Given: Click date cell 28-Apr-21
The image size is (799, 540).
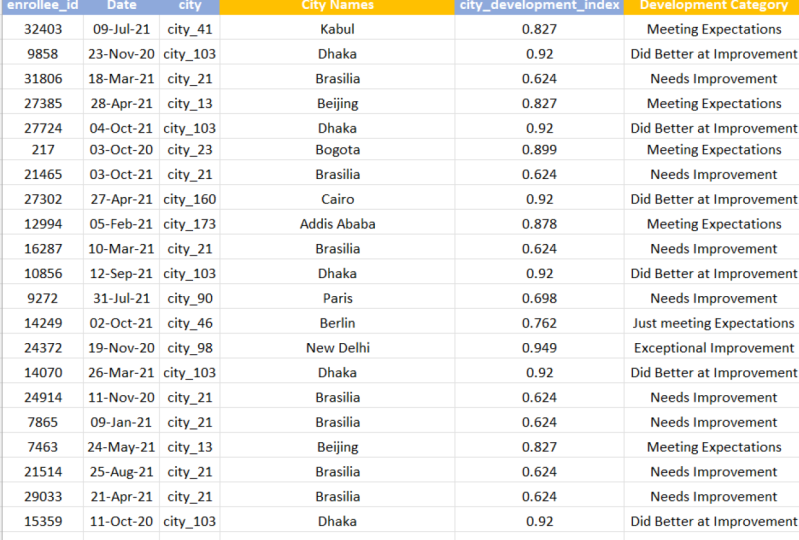Looking at the screenshot, I should (122, 103).
